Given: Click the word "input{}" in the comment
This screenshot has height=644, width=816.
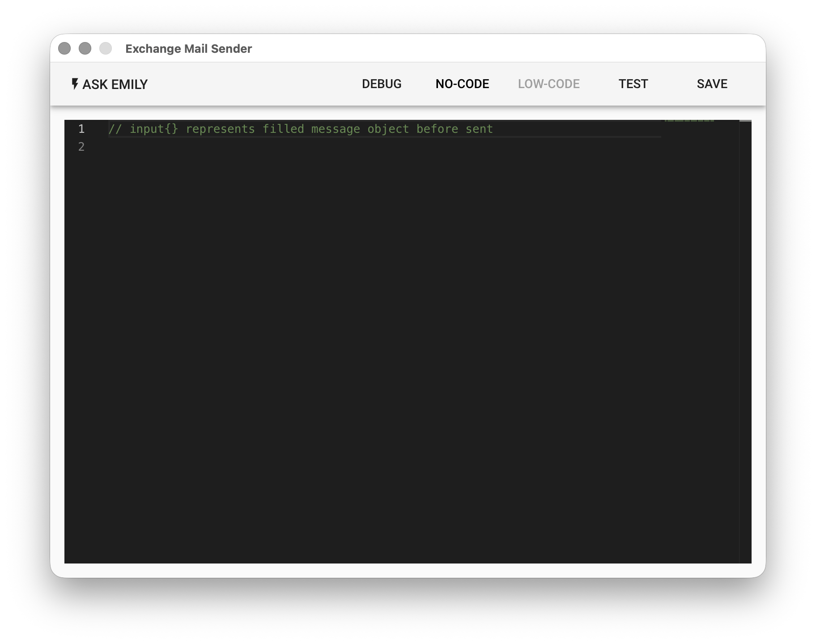Looking at the screenshot, I should point(154,129).
